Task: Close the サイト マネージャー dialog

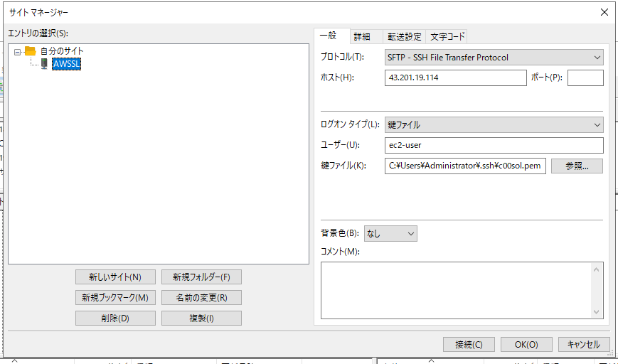Action: click(604, 12)
